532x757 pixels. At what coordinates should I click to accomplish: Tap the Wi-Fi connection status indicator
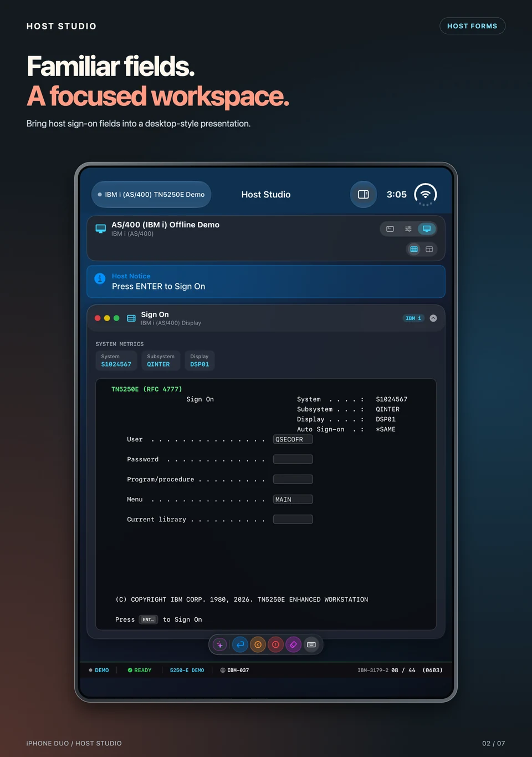[x=426, y=194]
